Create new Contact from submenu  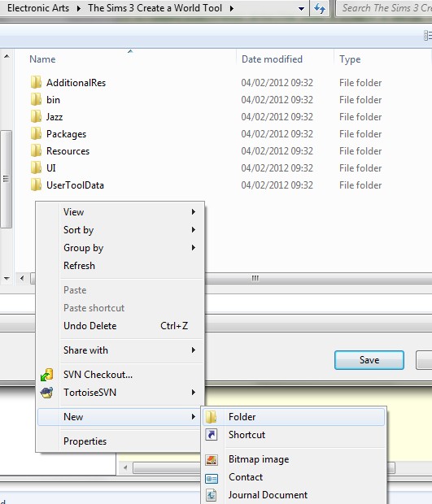coord(294,477)
